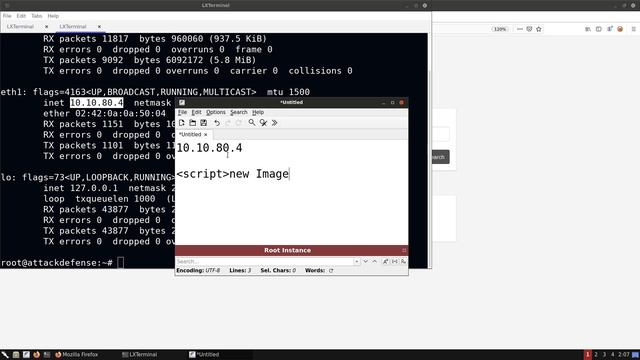Toggle whole word matching in search bar

(x=395, y=261)
